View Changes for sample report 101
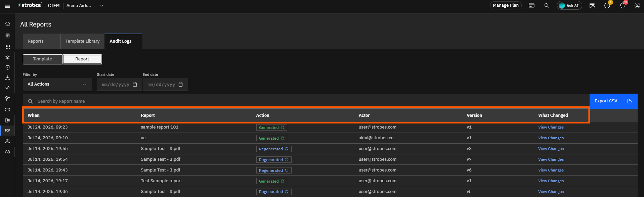644x197 pixels. (x=551, y=128)
